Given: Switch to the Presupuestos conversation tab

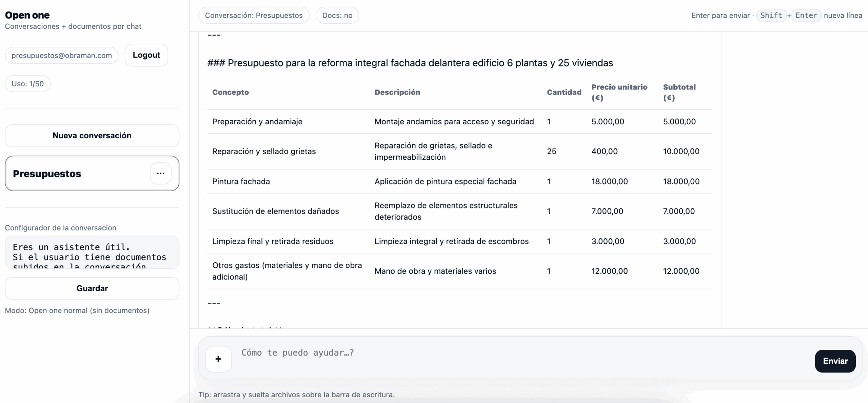Looking at the screenshot, I should [68, 174].
